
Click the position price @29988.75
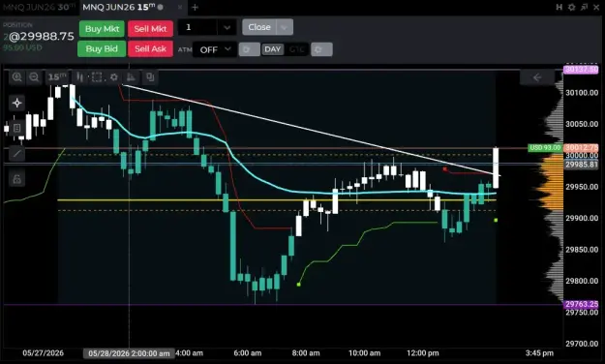click(x=41, y=37)
